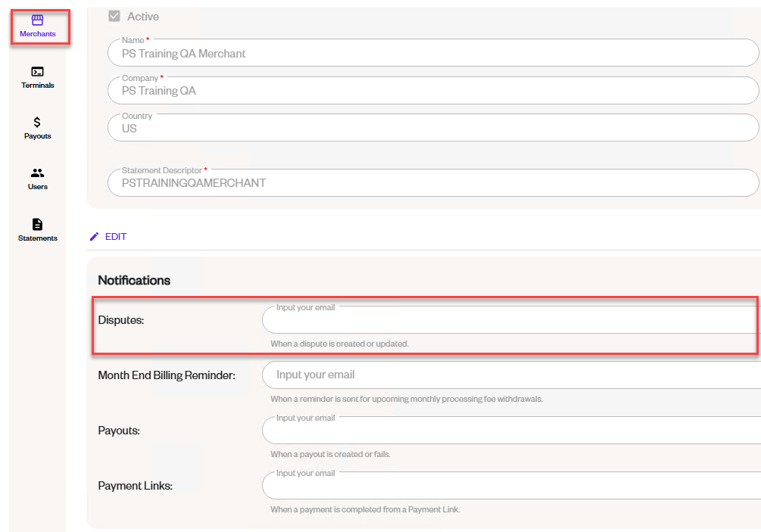Select the Payouts dollar sign icon
761x532 pixels.
click(37, 122)
